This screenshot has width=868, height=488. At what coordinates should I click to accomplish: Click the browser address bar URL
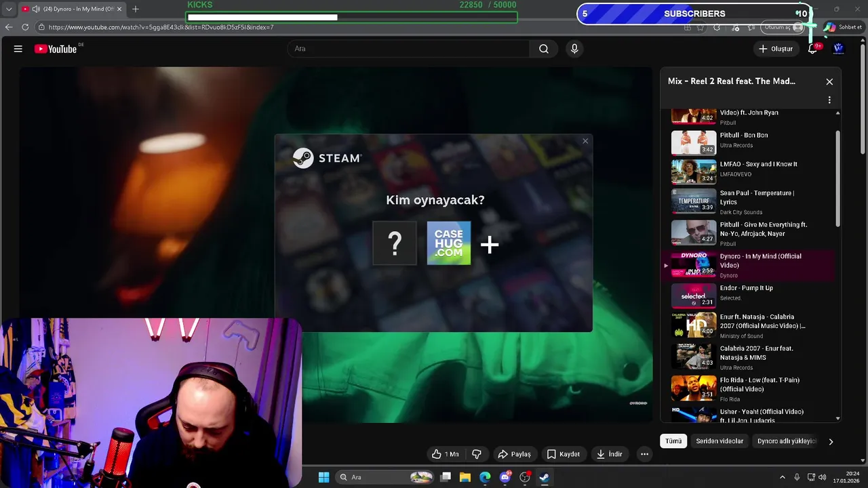[161, 27]
